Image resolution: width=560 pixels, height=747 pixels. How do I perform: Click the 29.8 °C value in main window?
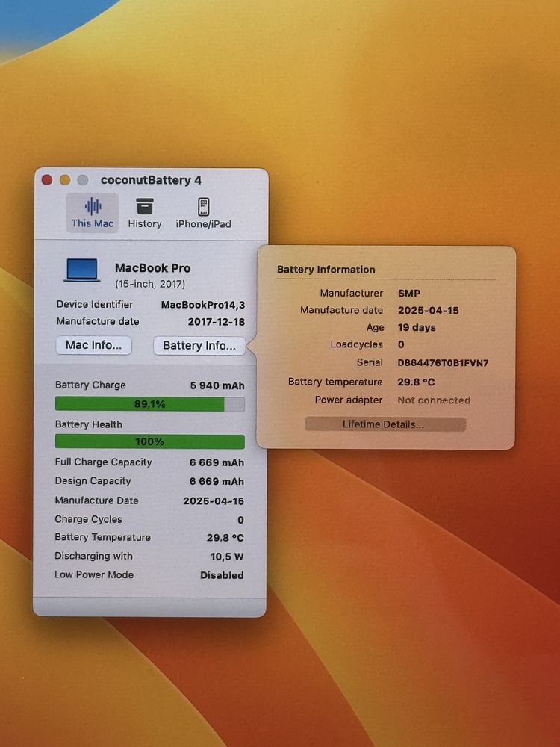click(x=225, y=538)
